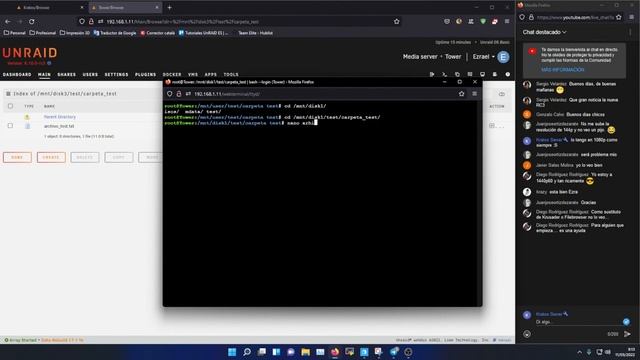Open the Corrector català bookmark
This screenshot has height=360, width=640.
[x=157, y=33]
